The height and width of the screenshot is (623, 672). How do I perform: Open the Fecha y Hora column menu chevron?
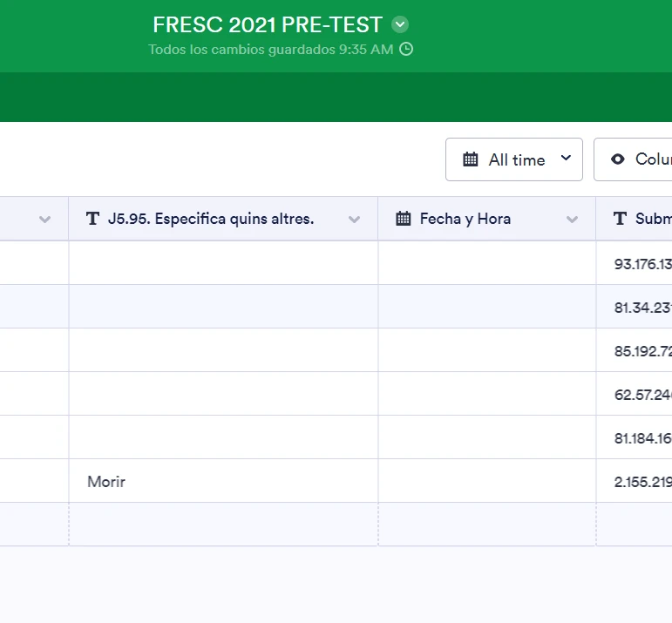click(572, 220)
